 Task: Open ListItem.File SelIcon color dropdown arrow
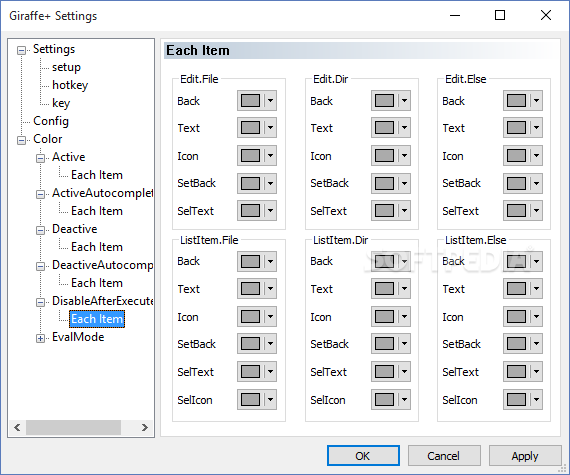tap(270, 400)
